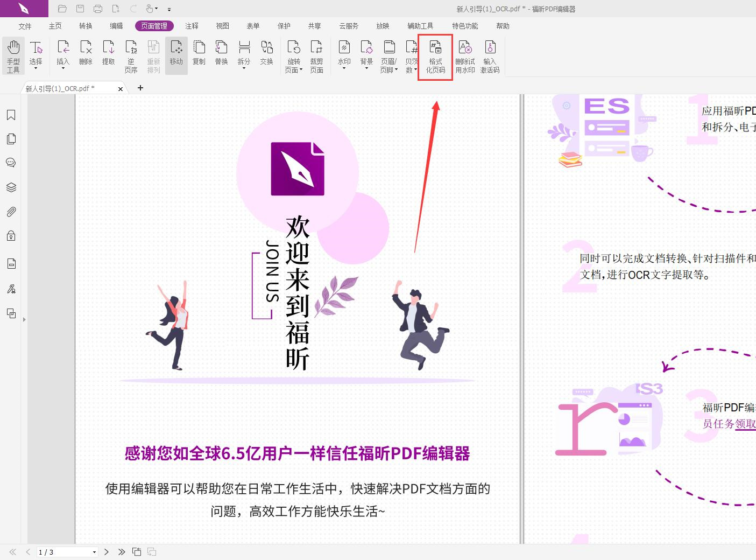Expand the 水印 (Watermark) dropdown arrow
The image size is (756, 560).
pyautogui.click(x=344, y=68)
